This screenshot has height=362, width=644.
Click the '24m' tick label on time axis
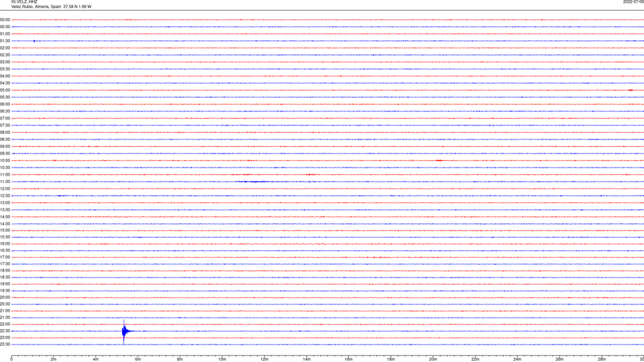[x=517, y=359]
